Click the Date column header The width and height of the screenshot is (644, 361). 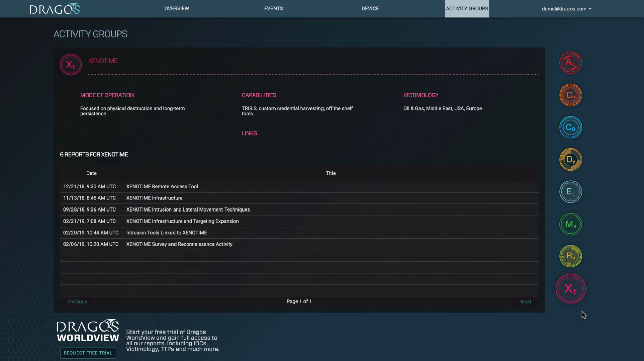91,173
